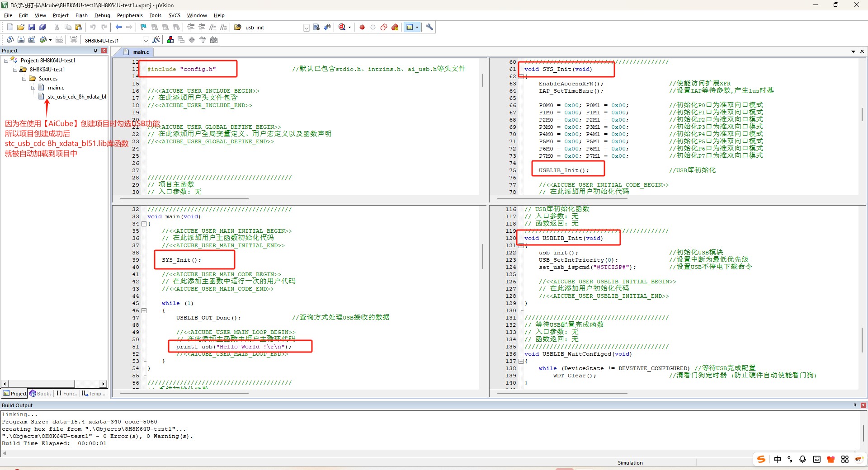This screenshot has width=868, height=470.
Task: Click the Build target icon
Action: pyautogui.click(x=21, y=40)
